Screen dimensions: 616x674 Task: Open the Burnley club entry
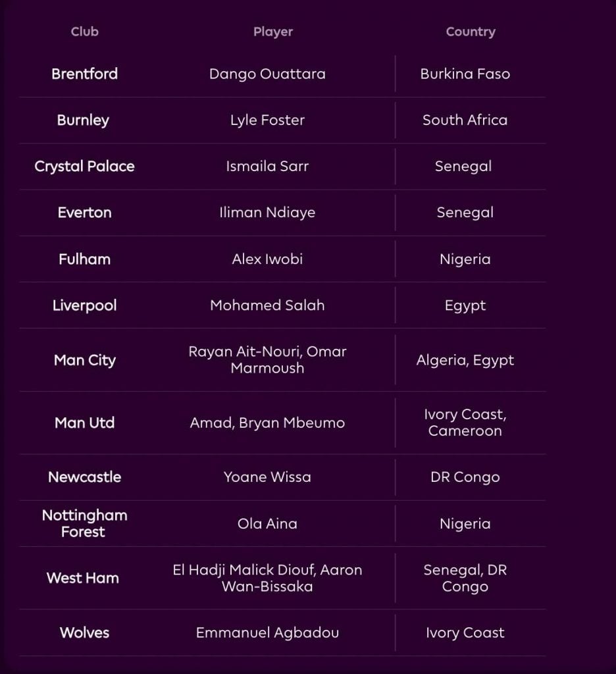(x=83, y=120)
